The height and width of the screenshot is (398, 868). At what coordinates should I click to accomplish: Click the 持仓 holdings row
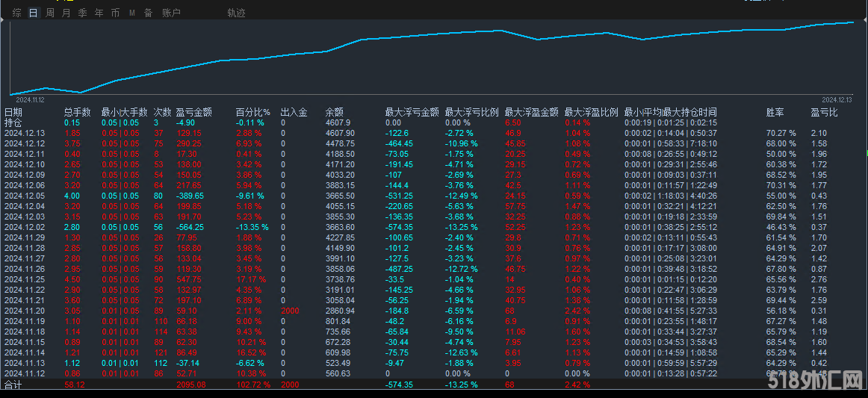click(13, 122)
